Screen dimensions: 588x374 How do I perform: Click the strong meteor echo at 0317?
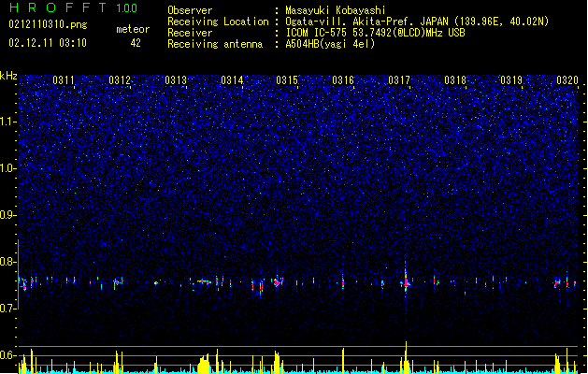406,280
